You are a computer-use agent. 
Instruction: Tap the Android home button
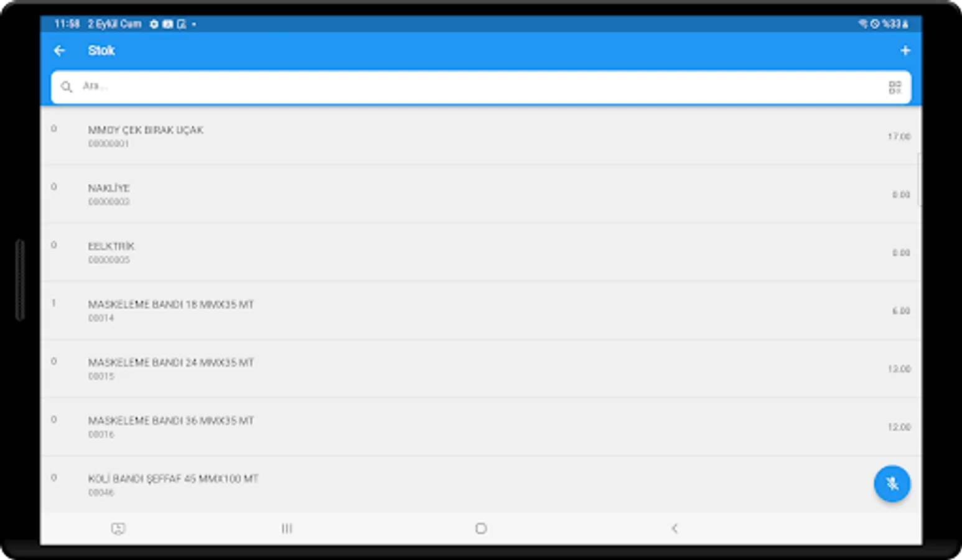tap(481, 528)
